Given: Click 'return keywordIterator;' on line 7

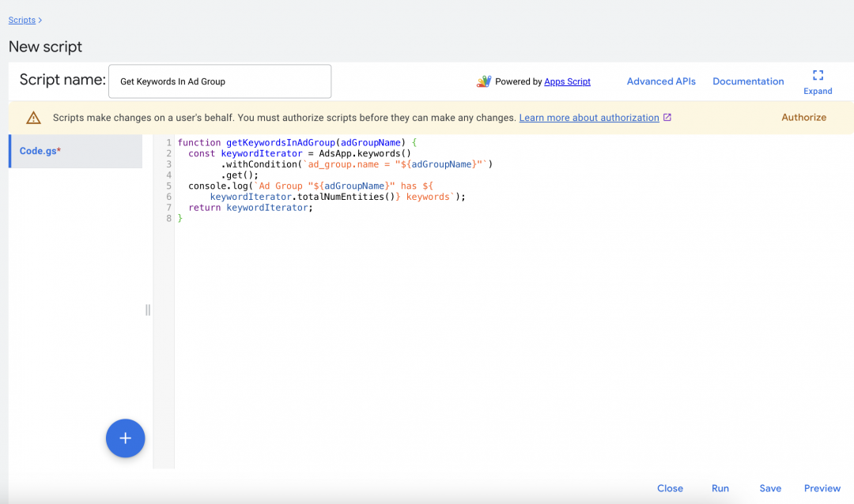Looking at the screenshot, I should (251, 208).
